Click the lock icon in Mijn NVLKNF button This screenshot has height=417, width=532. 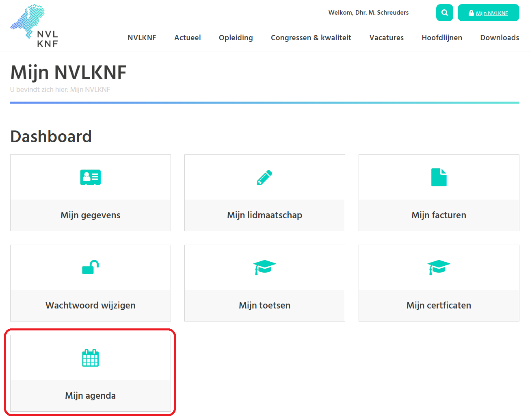tap(471, 13)
